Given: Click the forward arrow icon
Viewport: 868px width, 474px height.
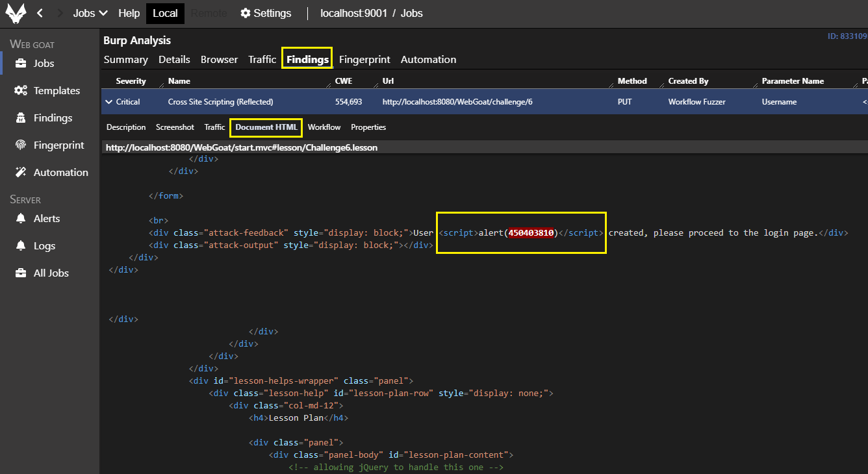Looking at the screenshot, I should coord(60,13).
